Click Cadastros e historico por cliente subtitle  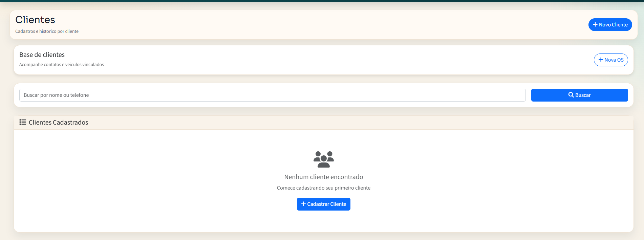(x=47, y=31)
